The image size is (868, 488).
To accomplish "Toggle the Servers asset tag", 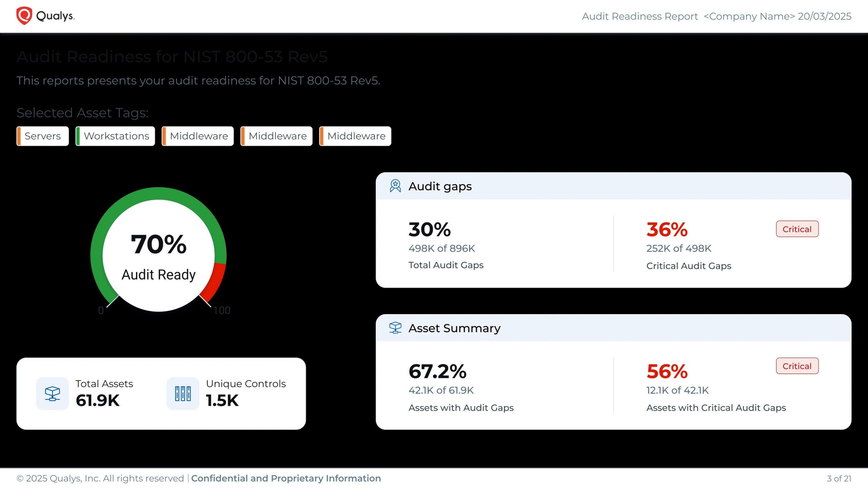I will point(42,136).
